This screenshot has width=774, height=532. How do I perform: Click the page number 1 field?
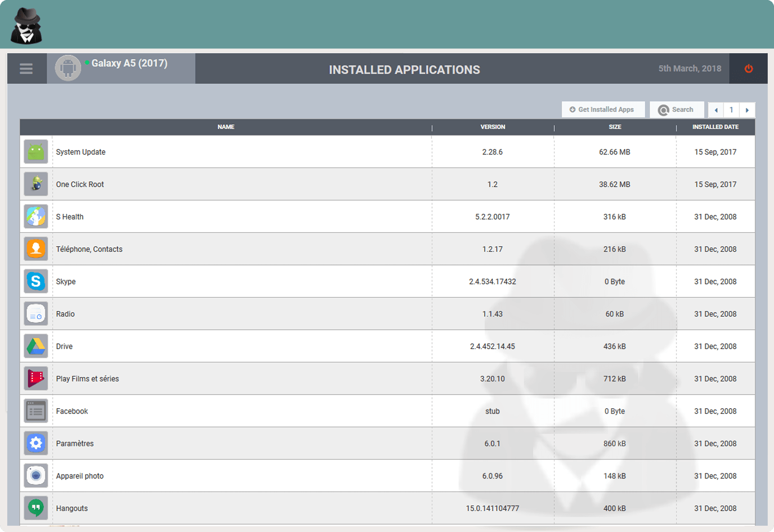(x=731, y=110)
